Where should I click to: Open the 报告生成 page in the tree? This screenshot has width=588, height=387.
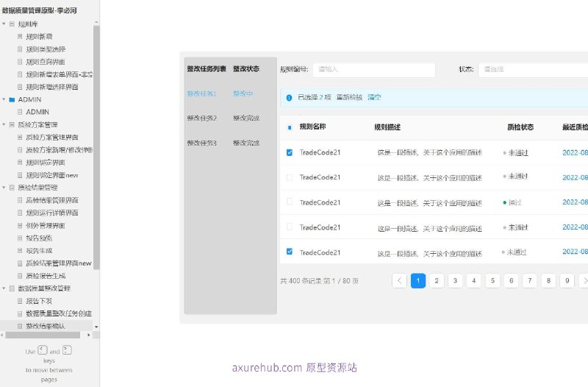coord(39,251)
